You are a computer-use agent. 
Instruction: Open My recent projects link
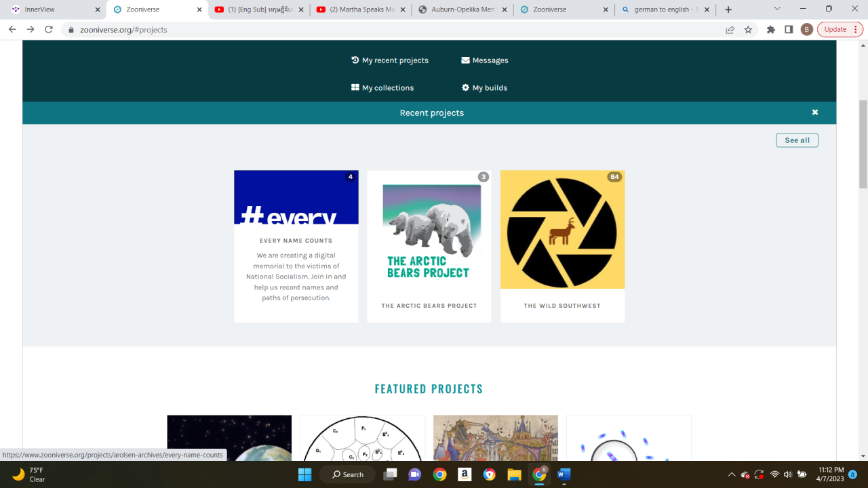tap(390, 60)
